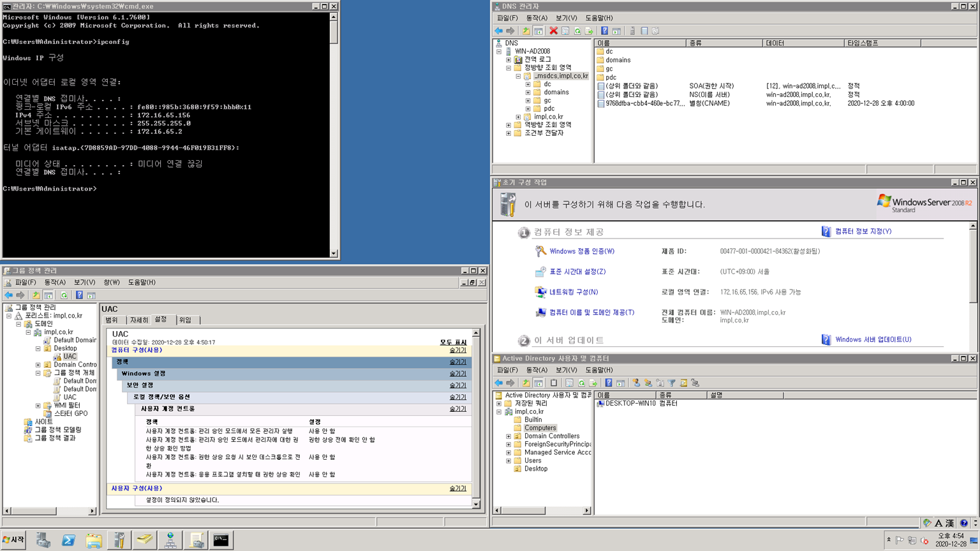This screenshot has width=980, height=551.
Task: Switch to the command prompt taskbar button
Action: [221, 540]
